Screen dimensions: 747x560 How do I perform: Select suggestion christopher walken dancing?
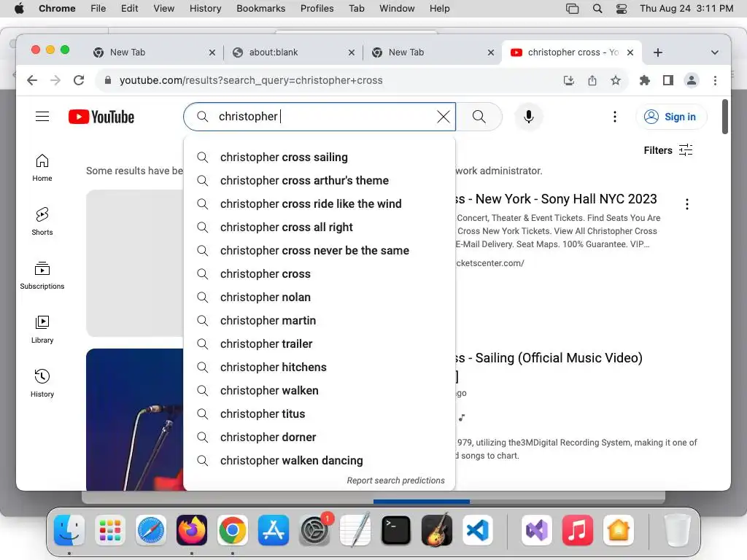320,461
